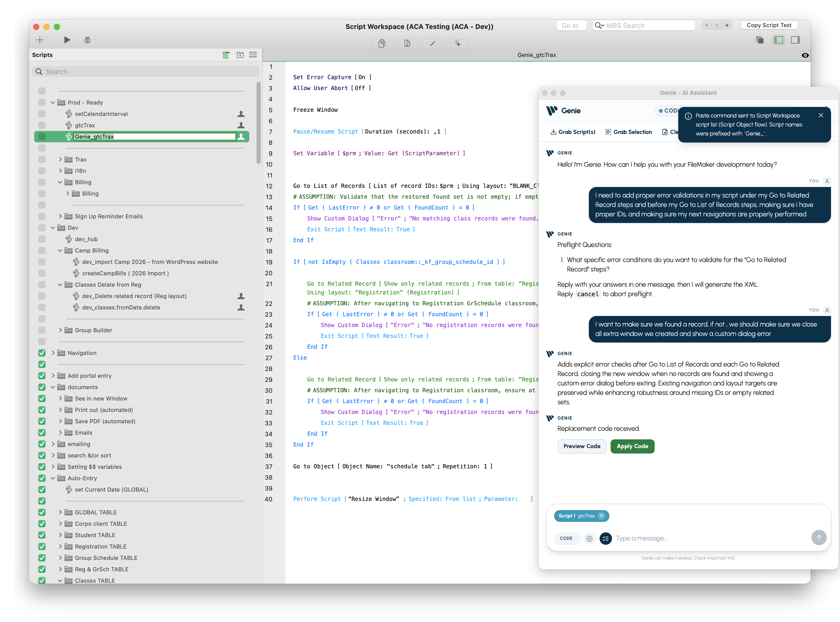Click the Copy Script Text button
The image size is (840, 622).
[x=769, y=25]
